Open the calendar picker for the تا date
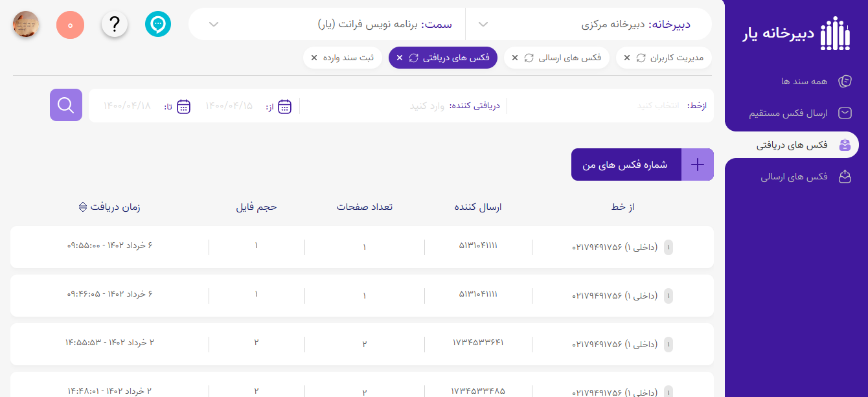Viewport: 868px width, 397px height. (184, 107)
